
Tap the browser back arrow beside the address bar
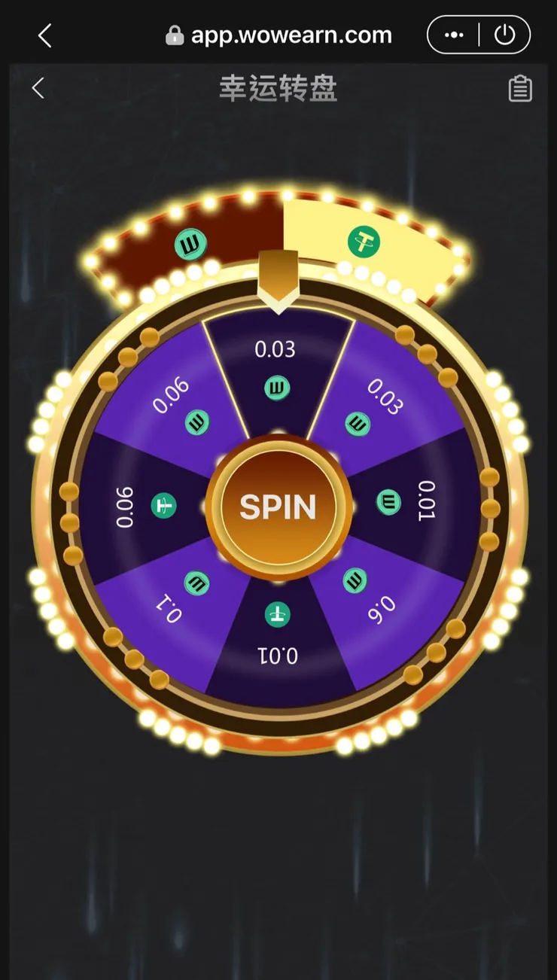[45, 35]
